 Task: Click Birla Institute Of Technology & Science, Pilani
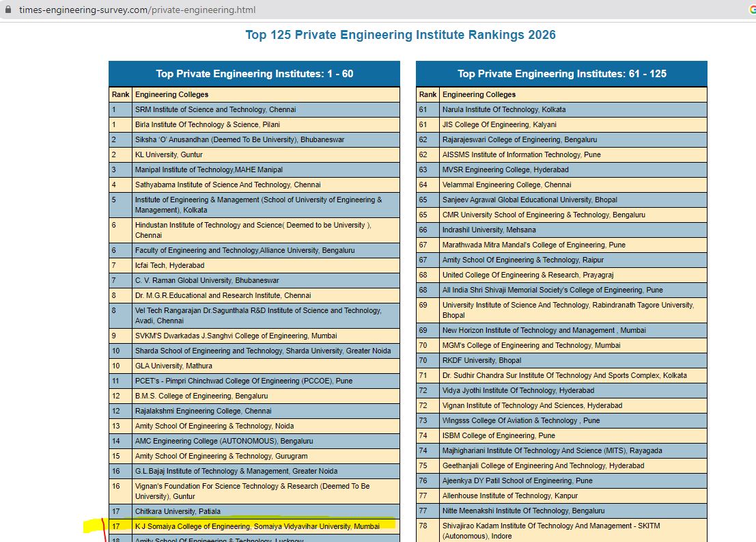tap(208, 124)
